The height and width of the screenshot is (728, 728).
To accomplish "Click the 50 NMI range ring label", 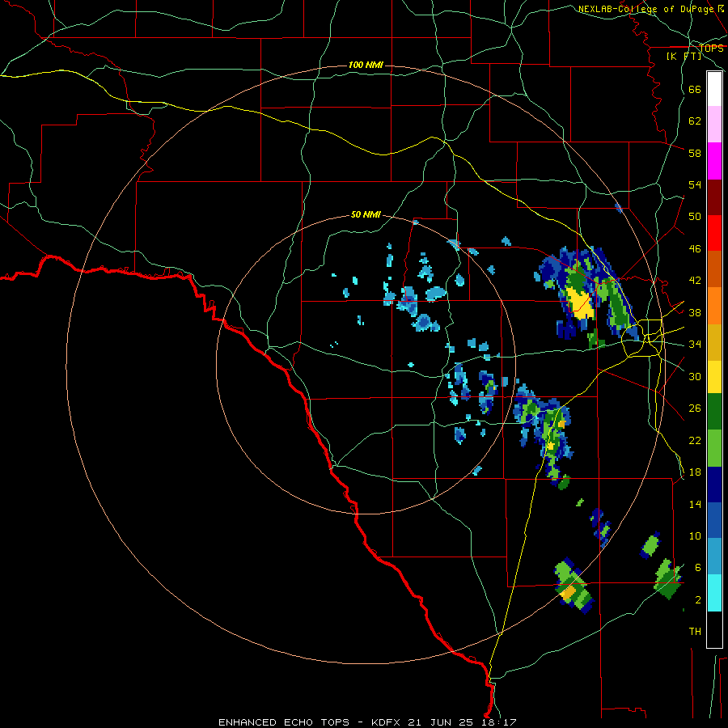I will click(366, 214).
